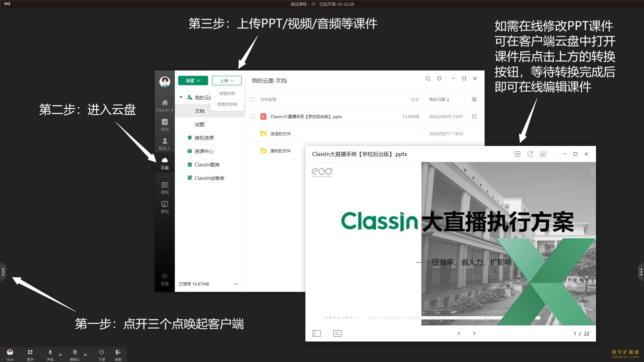Open the three-dot handle on the left edge

click(x=3, y=272)
